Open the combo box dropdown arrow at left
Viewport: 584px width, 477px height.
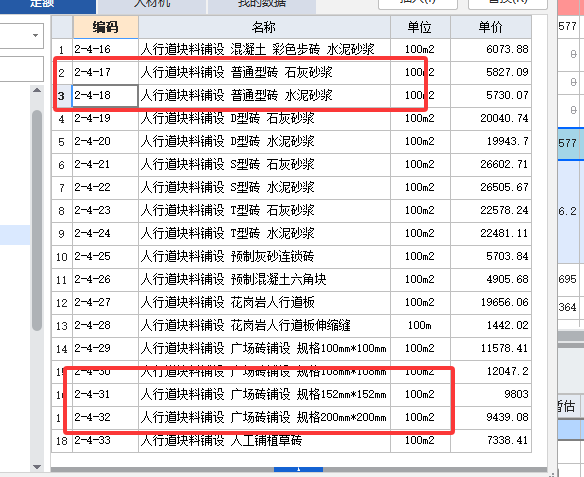[x=35, y=35]
